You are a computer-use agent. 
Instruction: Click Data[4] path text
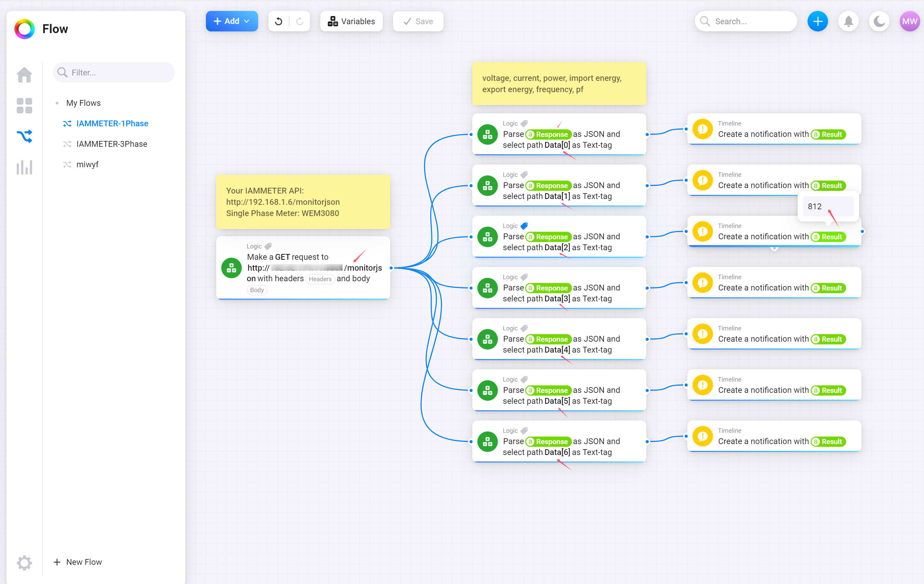click(x=557, y=350)
